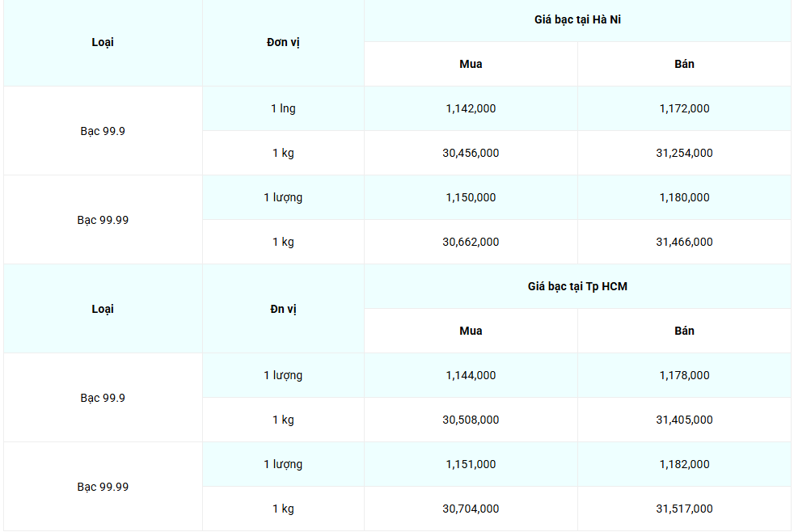Click the 30,456,000 price cell
The width and height of the screenshot is (794, 532).
point(471,153)
